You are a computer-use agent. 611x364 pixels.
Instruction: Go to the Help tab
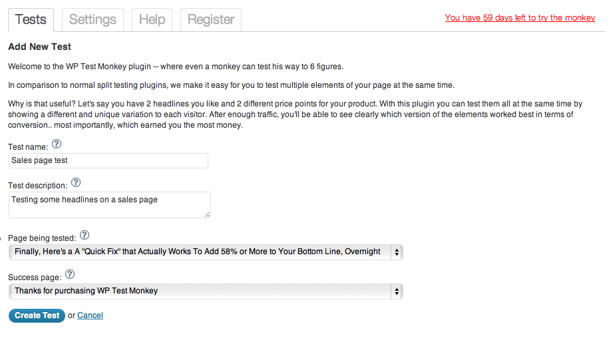pos(152,19)
